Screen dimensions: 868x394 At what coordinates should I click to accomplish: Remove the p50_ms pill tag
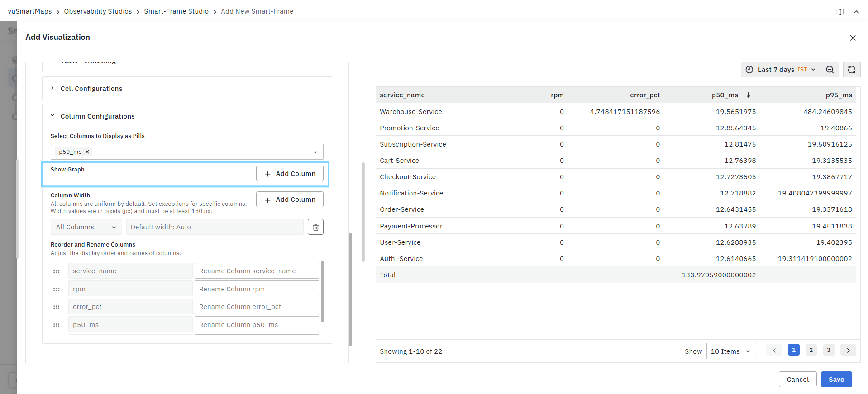pyautogui.click(x=87, y=152)
